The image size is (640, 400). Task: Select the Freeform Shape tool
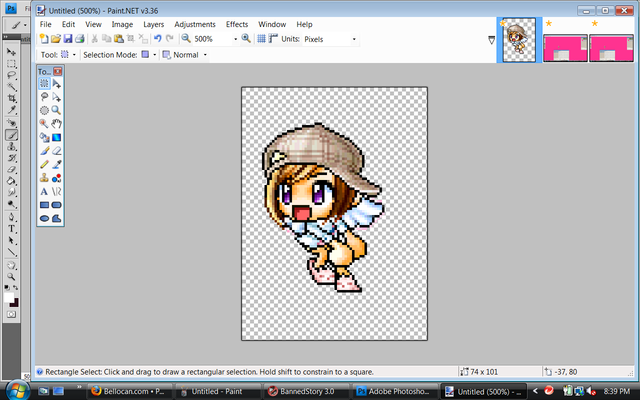[x=56, y=218]
